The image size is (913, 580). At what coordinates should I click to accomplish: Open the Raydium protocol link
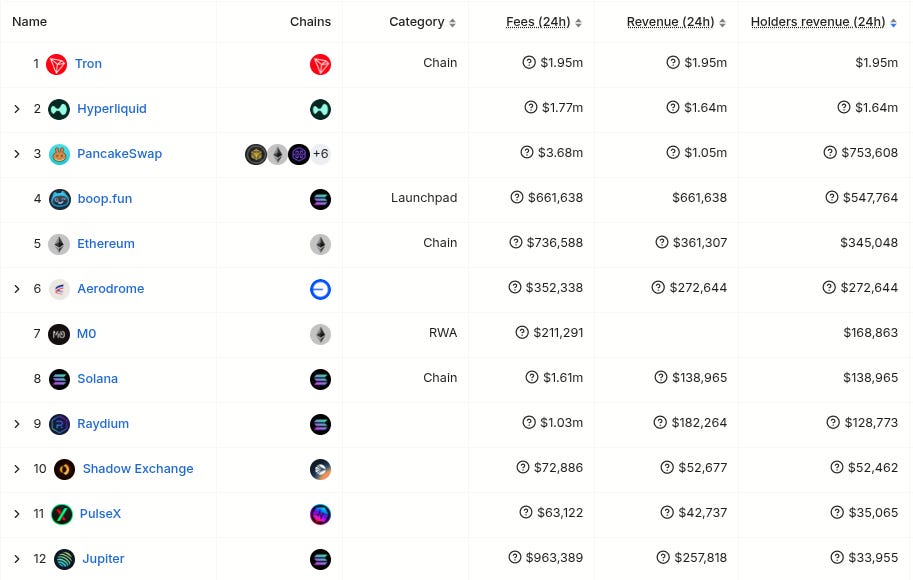pos(103,424)
